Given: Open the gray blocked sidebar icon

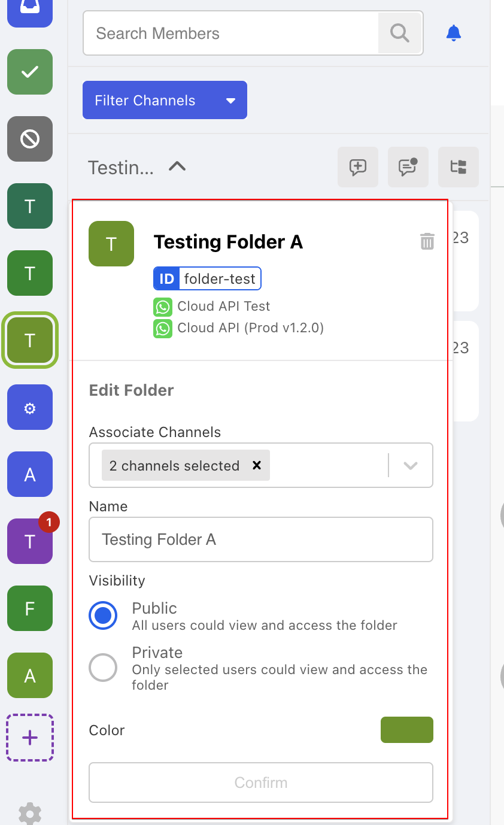Looking at the screenshot, I should [x=30, y=139].
